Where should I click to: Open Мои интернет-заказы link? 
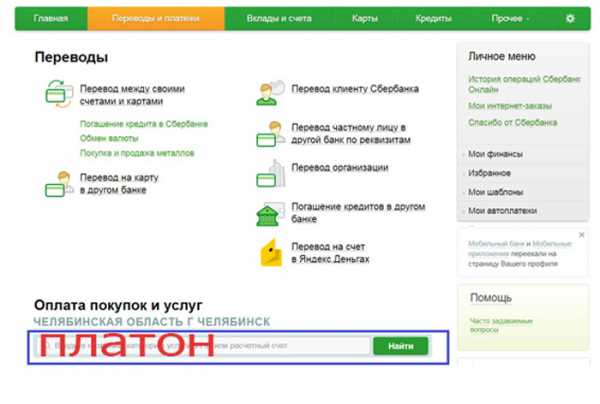510,106
